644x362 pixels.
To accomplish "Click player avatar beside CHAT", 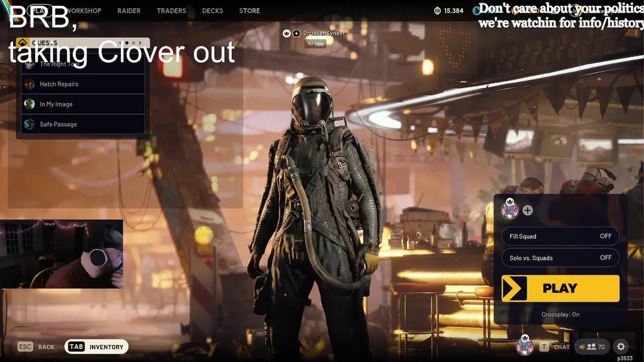I will (525, 345).
